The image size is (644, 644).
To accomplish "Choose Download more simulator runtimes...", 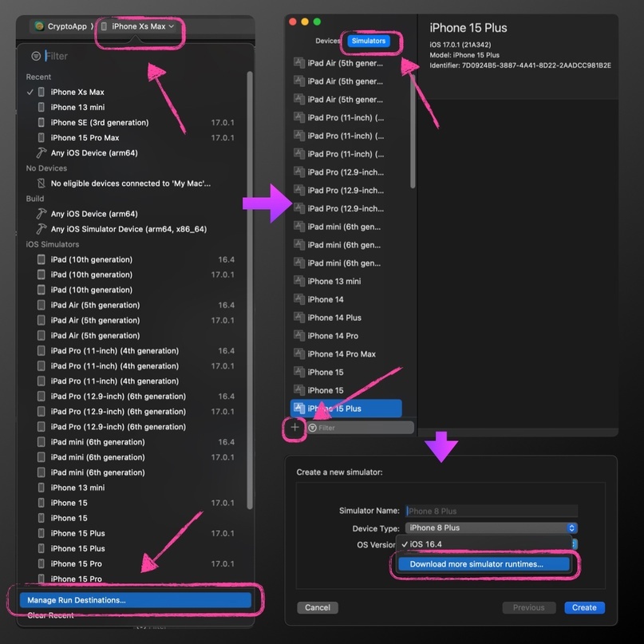I will [484, 564].
